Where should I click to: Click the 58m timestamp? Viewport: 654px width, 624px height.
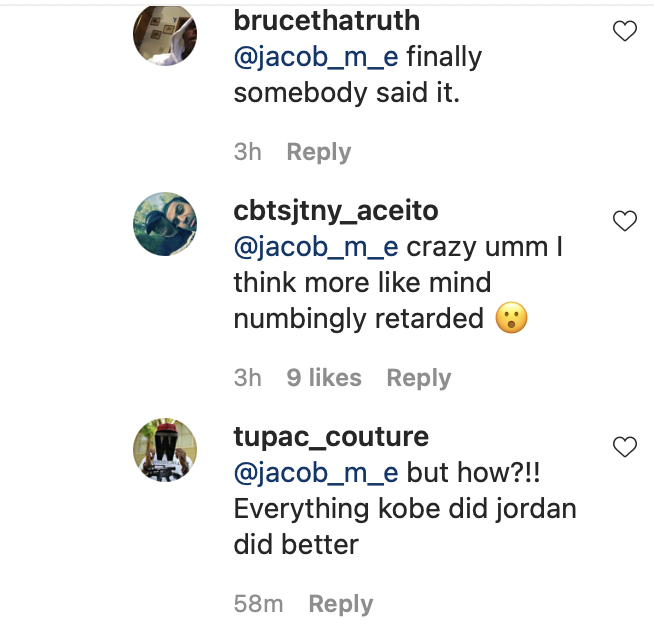(258, 604)
